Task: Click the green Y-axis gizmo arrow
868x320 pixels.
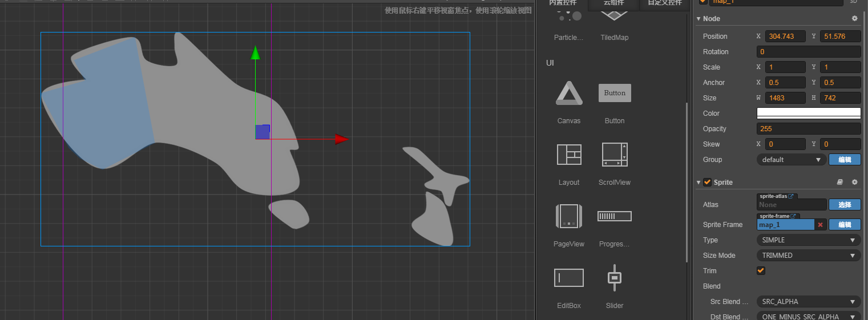Action: click(255, 52)
